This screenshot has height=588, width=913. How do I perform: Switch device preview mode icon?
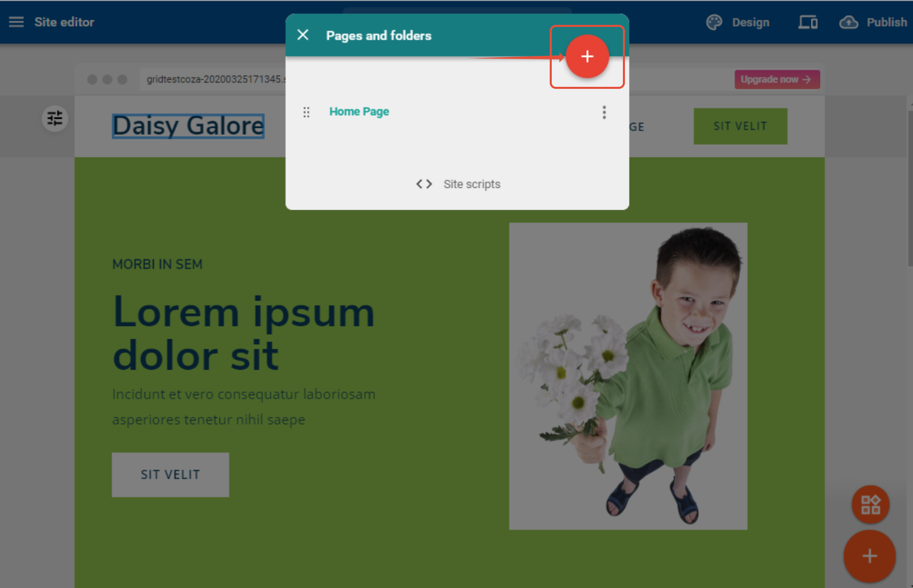[x=808, y=22]
